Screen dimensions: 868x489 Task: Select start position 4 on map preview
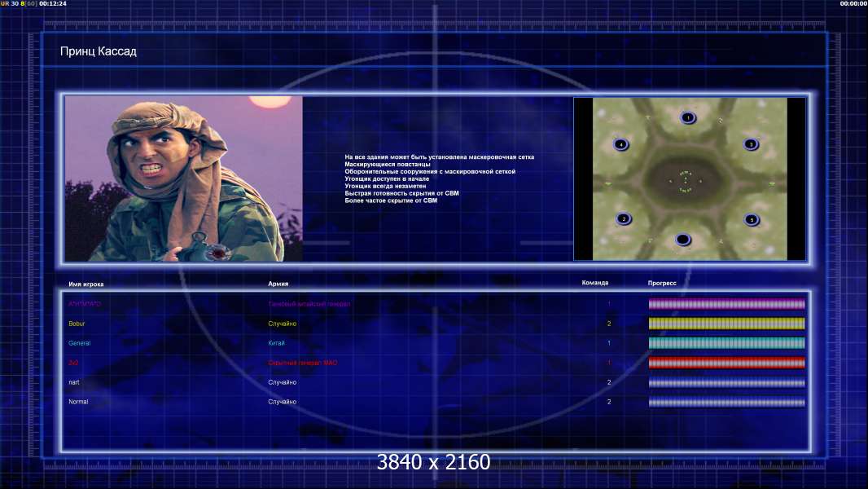[x=621, y=144]
